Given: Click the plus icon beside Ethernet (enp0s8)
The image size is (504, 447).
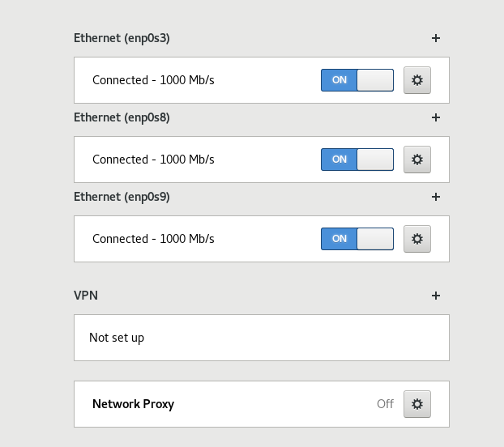Looking at the screenshot, I should pos(436,117).
